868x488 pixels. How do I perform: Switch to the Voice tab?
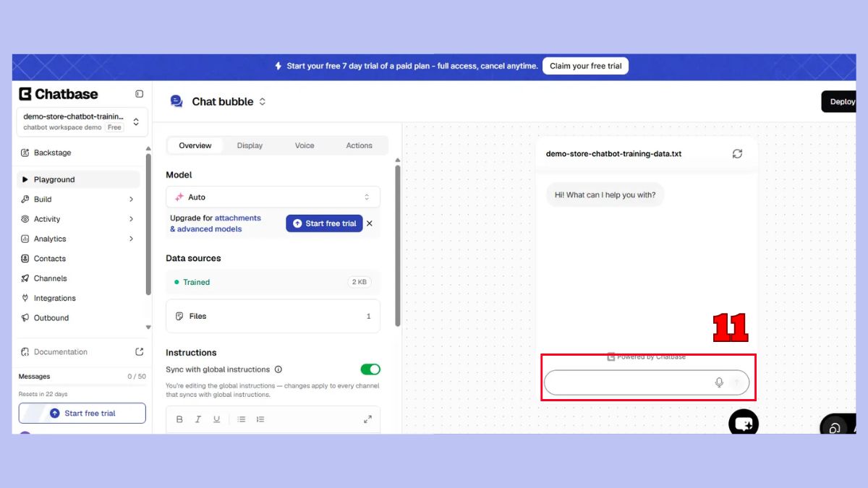click(x=305, y=145)
